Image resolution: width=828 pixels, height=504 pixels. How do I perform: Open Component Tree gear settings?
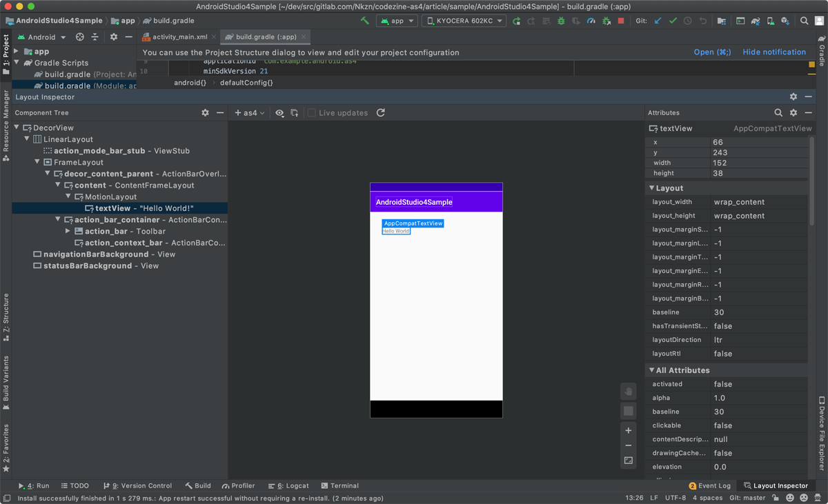point(205,112)
